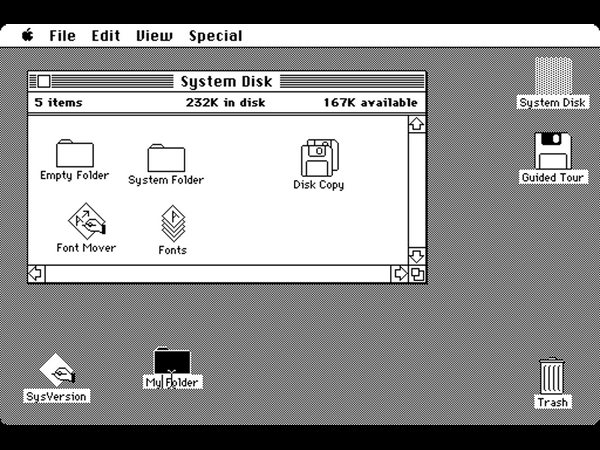The height and width of the screenshot is (450, 600).
Task: Open the Special menu
Action: click(x=215, y=36)
